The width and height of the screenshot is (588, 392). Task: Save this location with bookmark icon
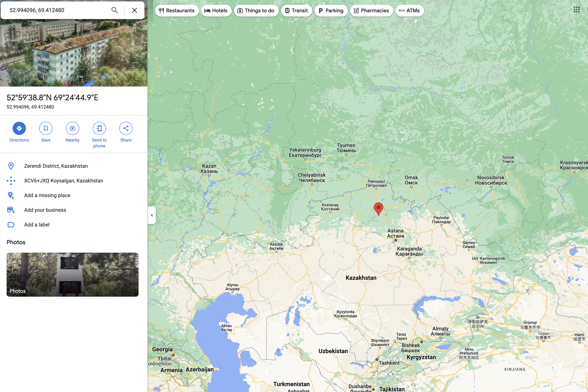click(x=46, y=128)
